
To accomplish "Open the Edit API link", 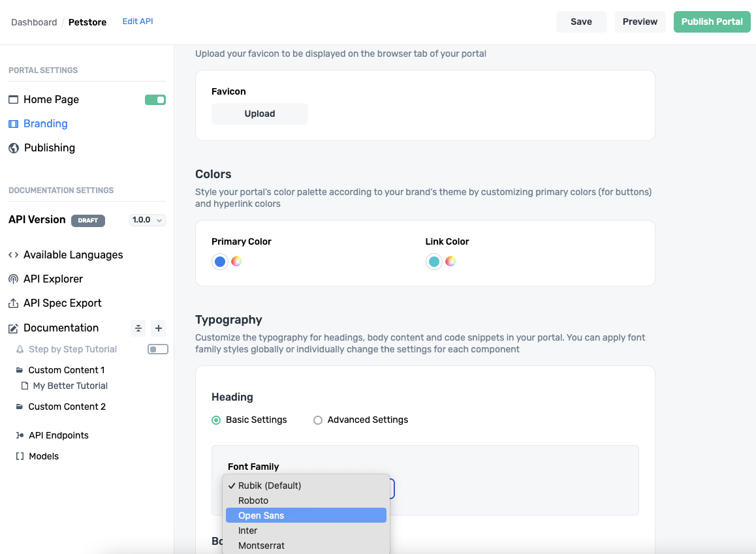I will click(x=137, y=21).
